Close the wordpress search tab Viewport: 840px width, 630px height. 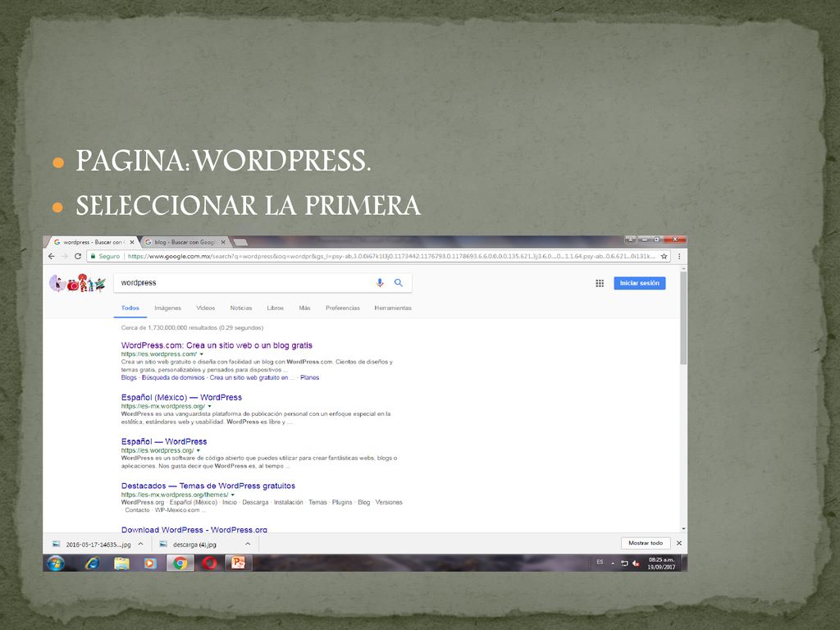click(132, 242)
